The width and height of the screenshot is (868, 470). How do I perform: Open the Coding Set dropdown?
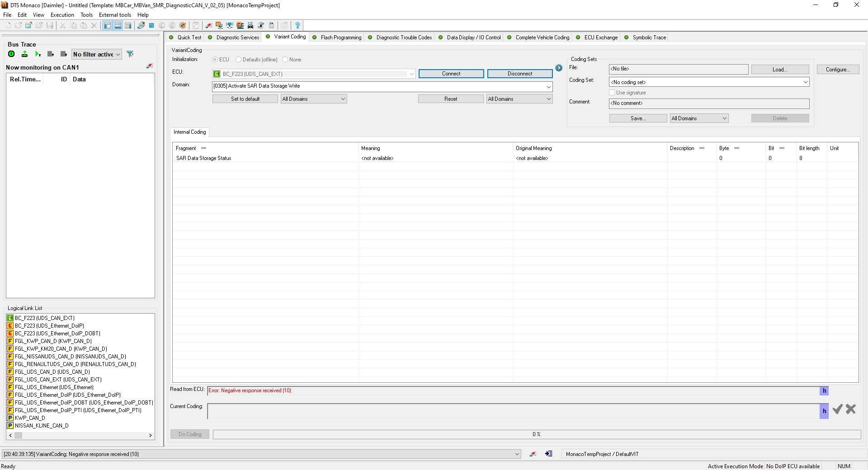(x=806, y=82)
